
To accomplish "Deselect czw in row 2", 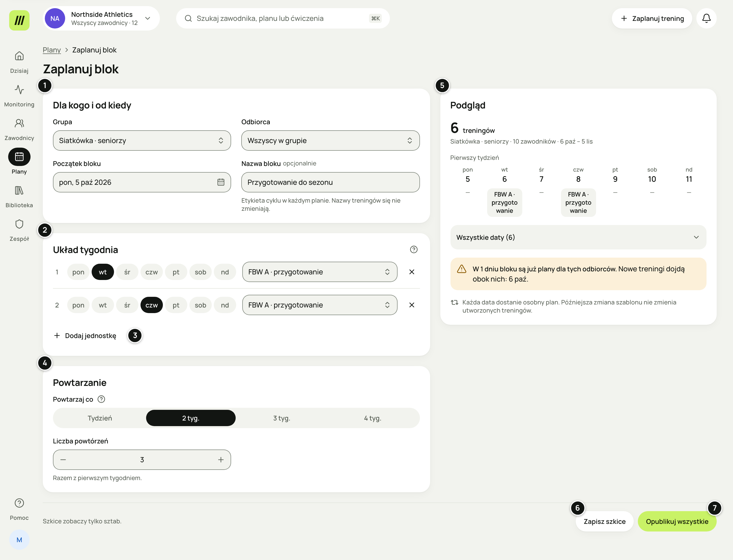I will coord(151,305).
